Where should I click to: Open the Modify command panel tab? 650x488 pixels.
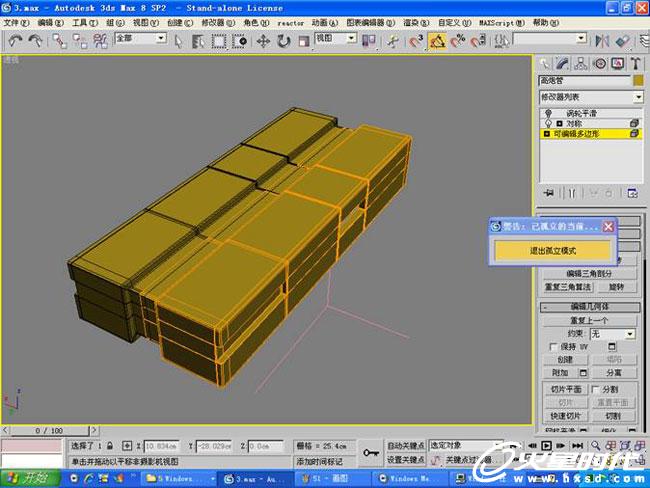tap(563, 63)
